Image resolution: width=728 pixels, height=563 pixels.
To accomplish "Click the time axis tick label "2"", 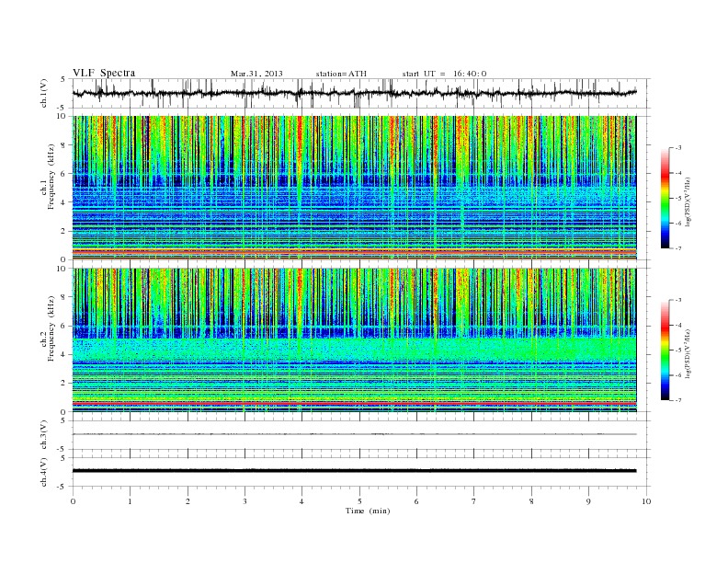I will [x=188, y=501].
